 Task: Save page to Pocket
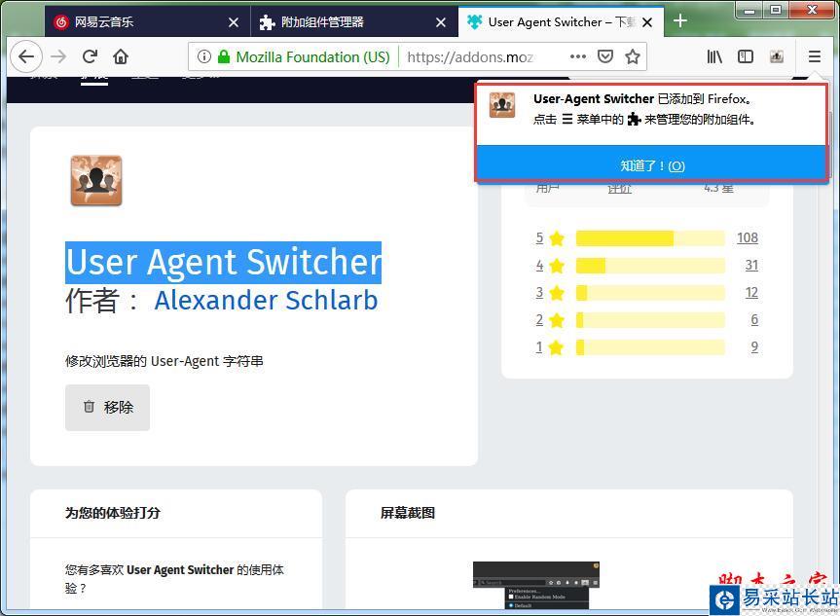(605, 56)
